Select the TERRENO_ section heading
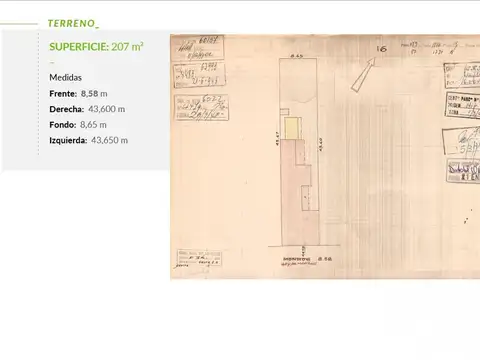 tap(73, 24)
